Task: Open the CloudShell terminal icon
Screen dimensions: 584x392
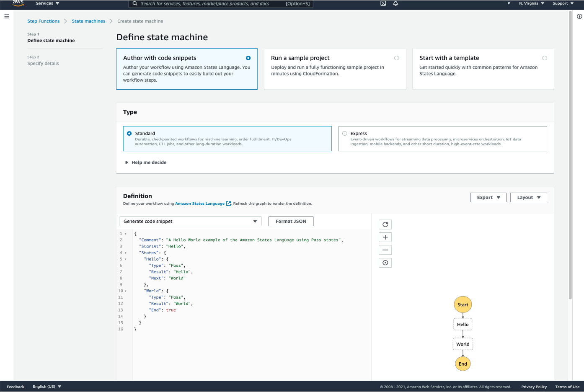Action: [383, 3]
